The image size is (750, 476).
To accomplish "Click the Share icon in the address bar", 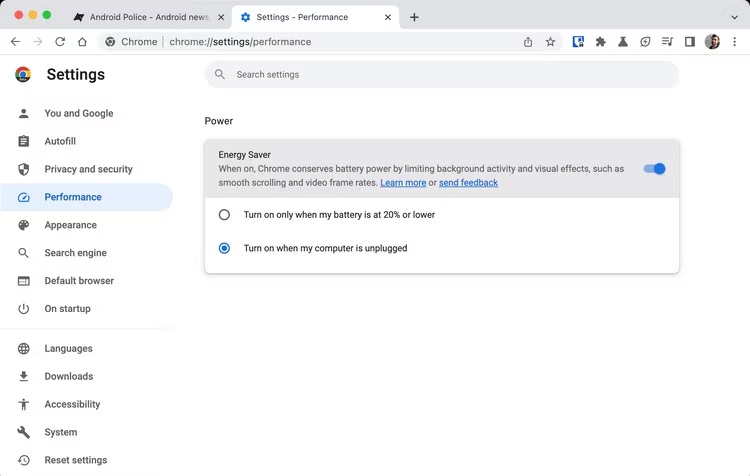I will coord(528,42).
